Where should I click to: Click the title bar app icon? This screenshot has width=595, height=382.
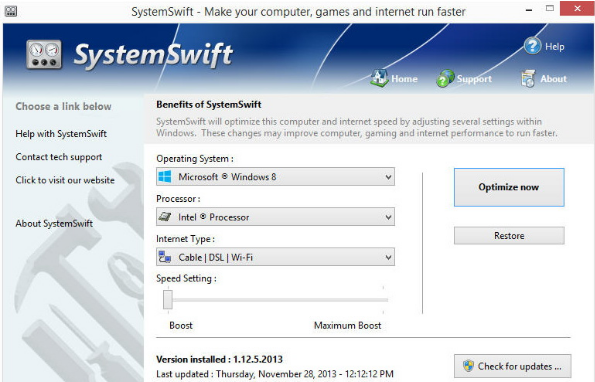[x=11, y=11]
